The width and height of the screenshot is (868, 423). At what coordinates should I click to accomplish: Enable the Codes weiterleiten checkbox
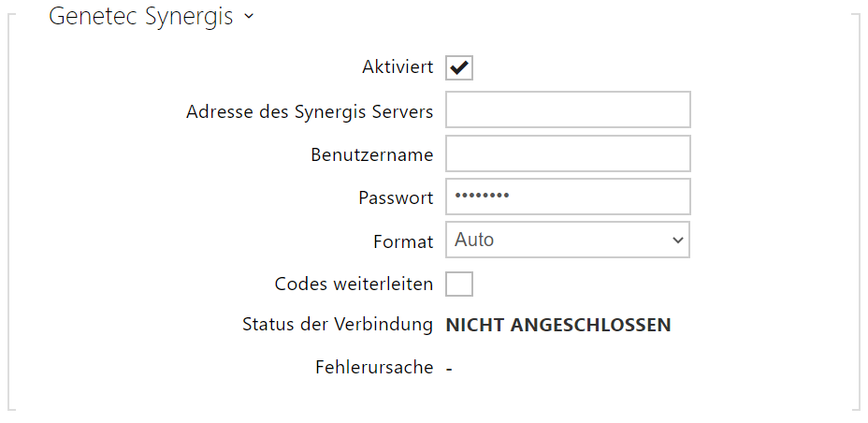[x=459, y=283]
